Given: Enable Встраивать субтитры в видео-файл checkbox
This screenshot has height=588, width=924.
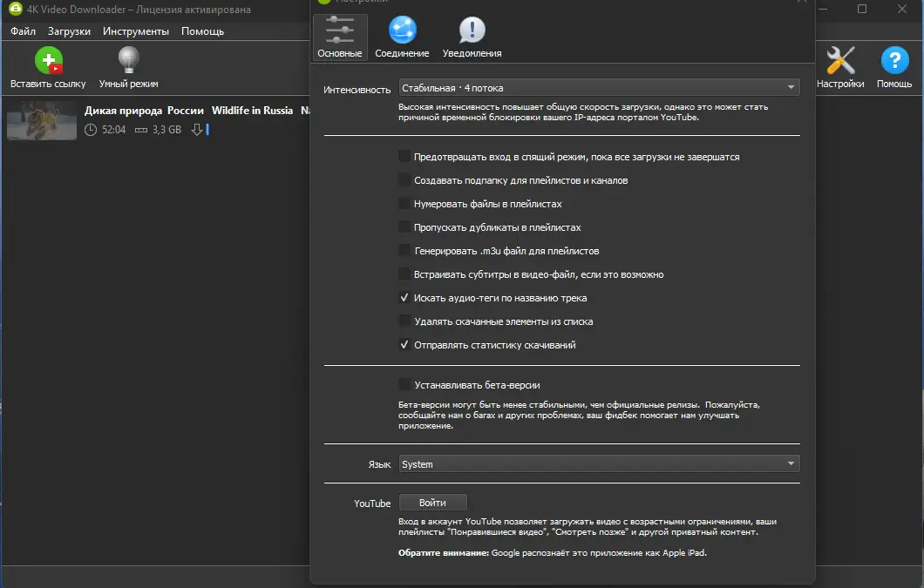Looking at the screenshot, I should [x=404, y=274].
